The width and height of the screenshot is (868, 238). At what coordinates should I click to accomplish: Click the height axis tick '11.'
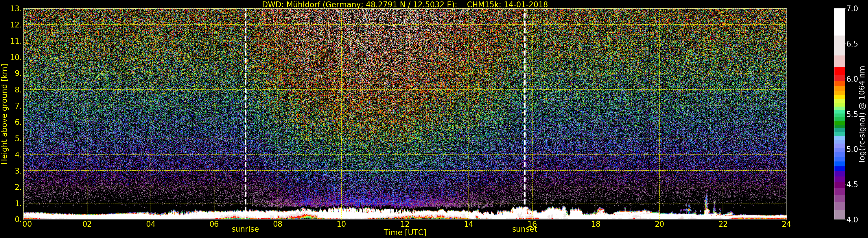point(16,41)
